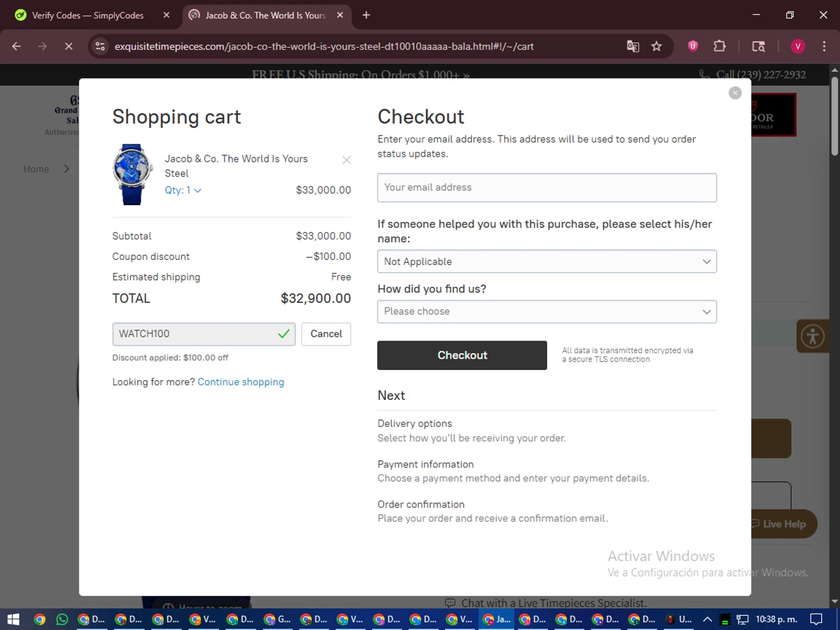Click the Call (239) 227-2932 phone link
The height and width of the screenshot is (630, 840).
(x=753, y=74)
